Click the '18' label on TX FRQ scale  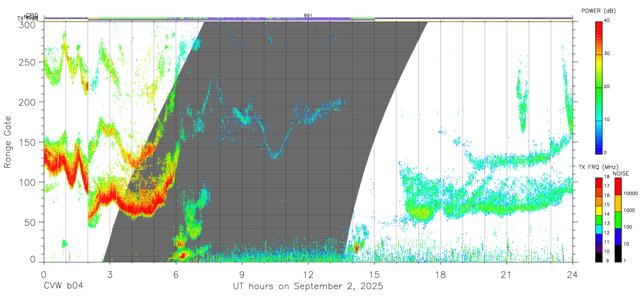607,177
